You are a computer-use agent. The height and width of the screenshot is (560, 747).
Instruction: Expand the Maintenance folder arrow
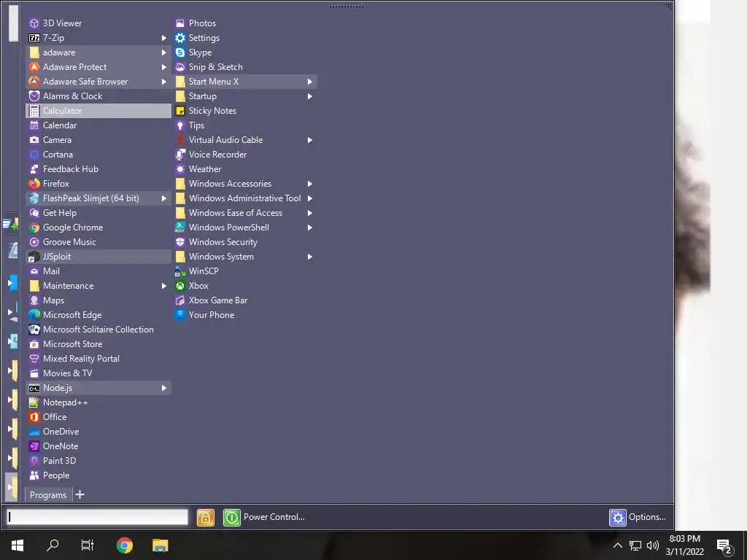coord(164,286)
